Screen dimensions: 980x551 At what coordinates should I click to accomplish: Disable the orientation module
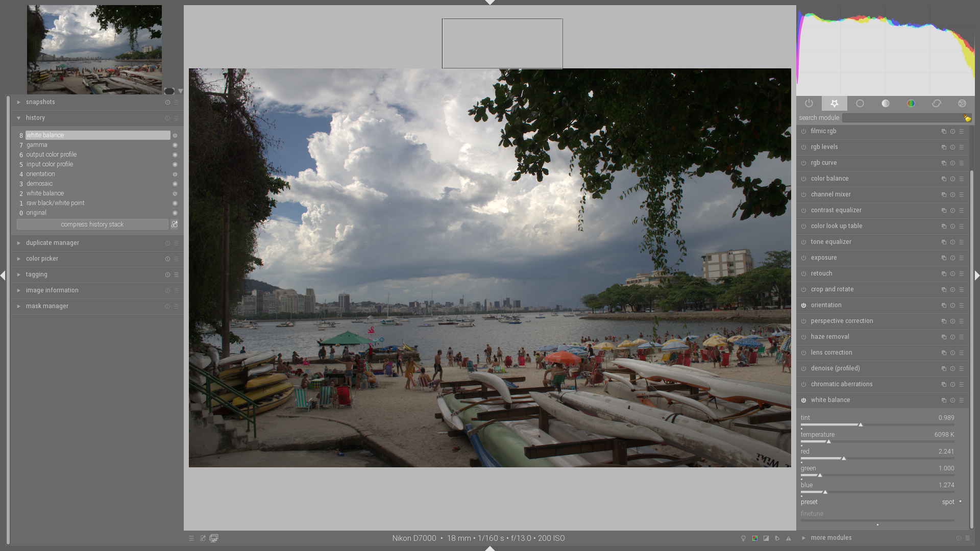tap(804, 306)
